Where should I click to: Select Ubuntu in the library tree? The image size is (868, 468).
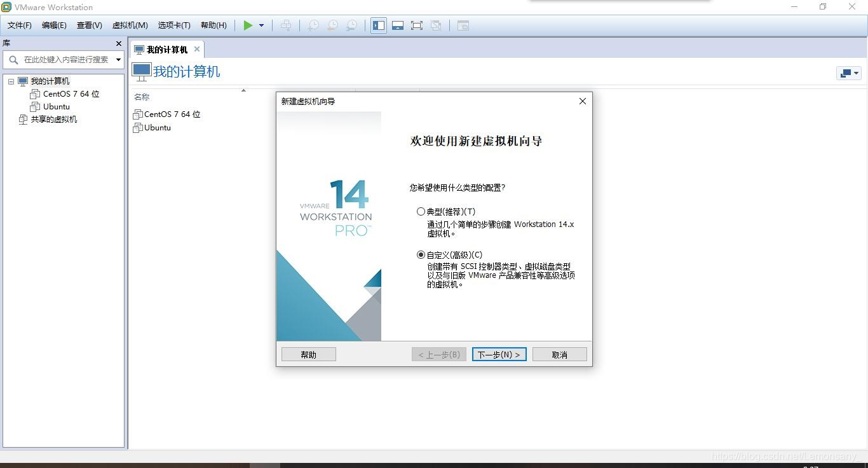point(57,107)
